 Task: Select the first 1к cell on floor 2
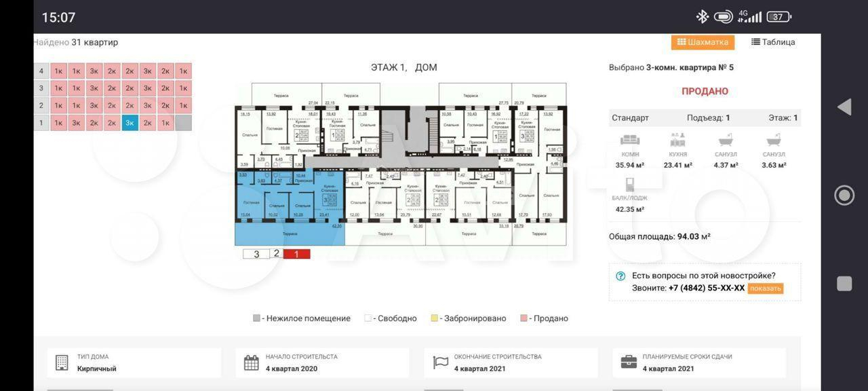58,106
